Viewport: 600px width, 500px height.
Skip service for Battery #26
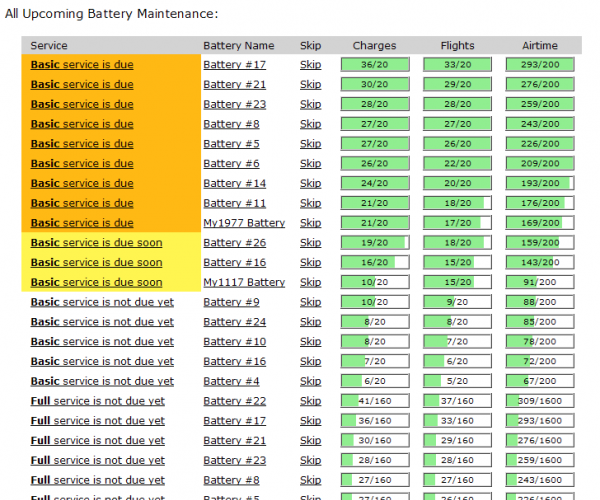pyautogui.click(x=310, y=243)
